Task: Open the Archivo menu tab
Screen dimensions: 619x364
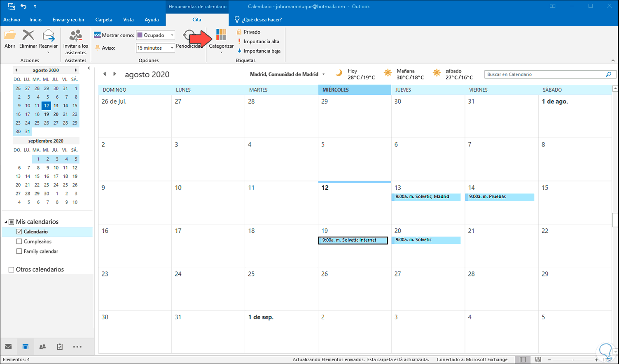Action: tap(12, 20)
